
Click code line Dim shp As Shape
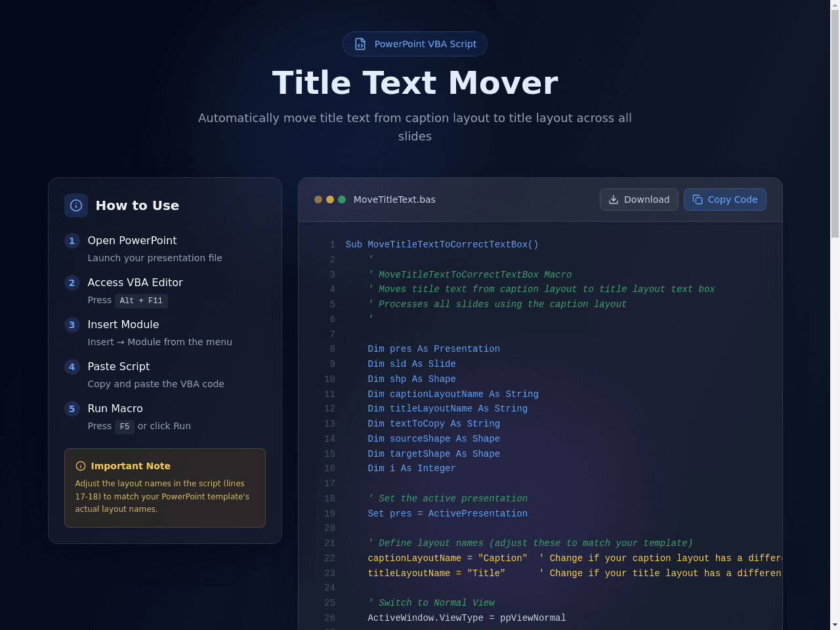(411, 379)
